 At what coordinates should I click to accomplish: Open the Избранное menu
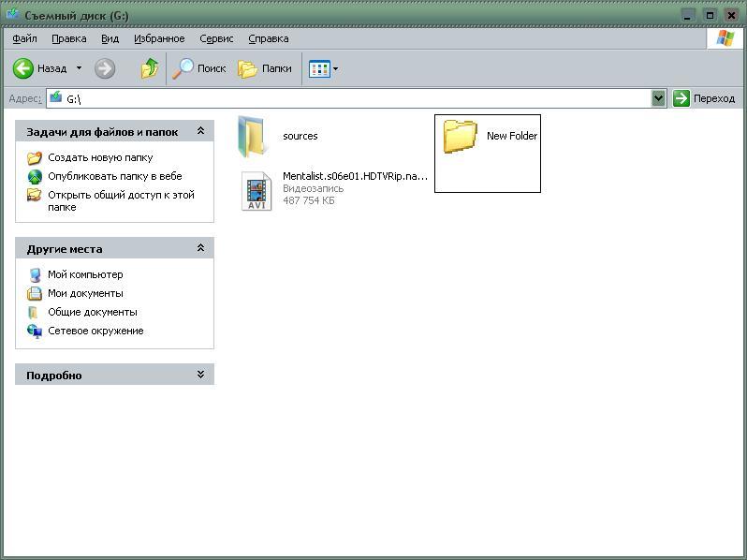pos(159,38)
